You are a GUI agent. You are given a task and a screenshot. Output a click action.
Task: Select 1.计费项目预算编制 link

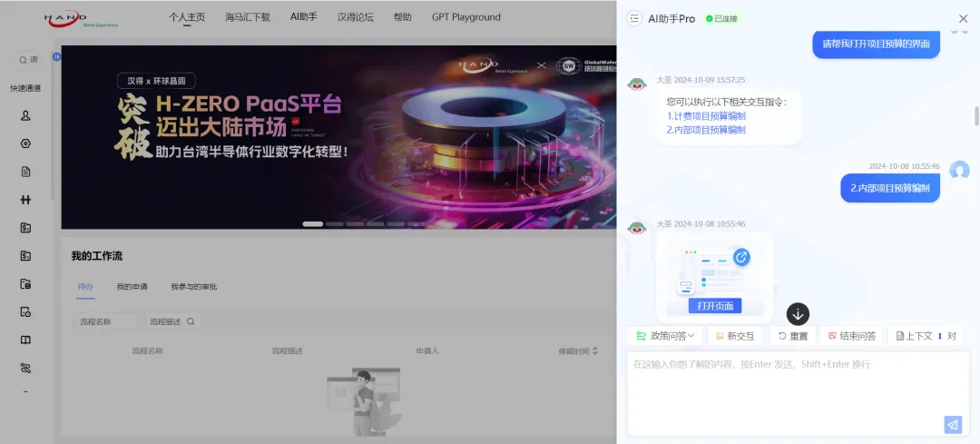tap(706, 116)
